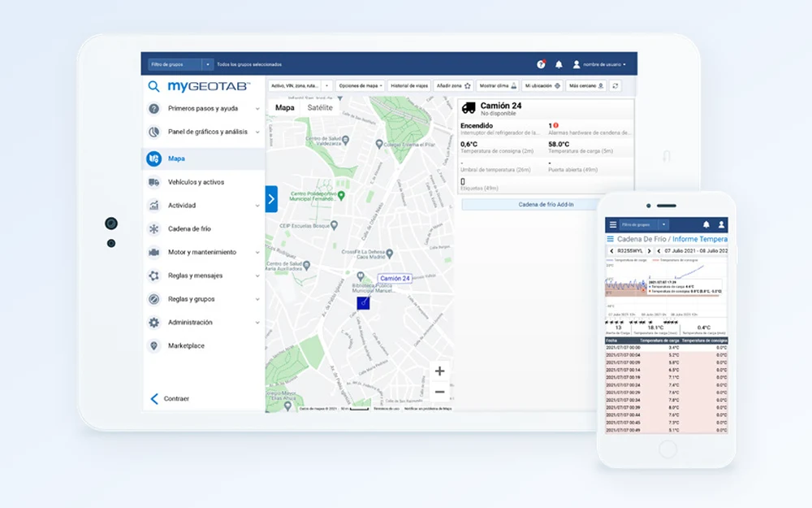Click the blue panel expander arrow on the map edge
Viewport: 812px width, 508px height.
[x=271, y=199]
